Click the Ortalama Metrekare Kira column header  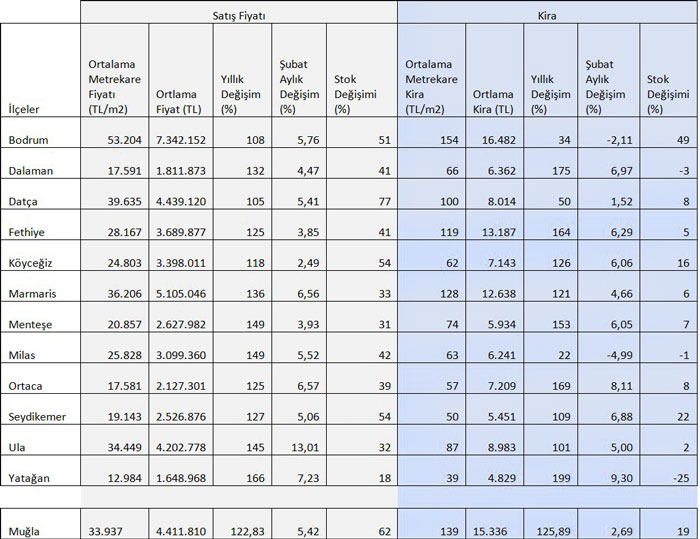coord(431,87)
